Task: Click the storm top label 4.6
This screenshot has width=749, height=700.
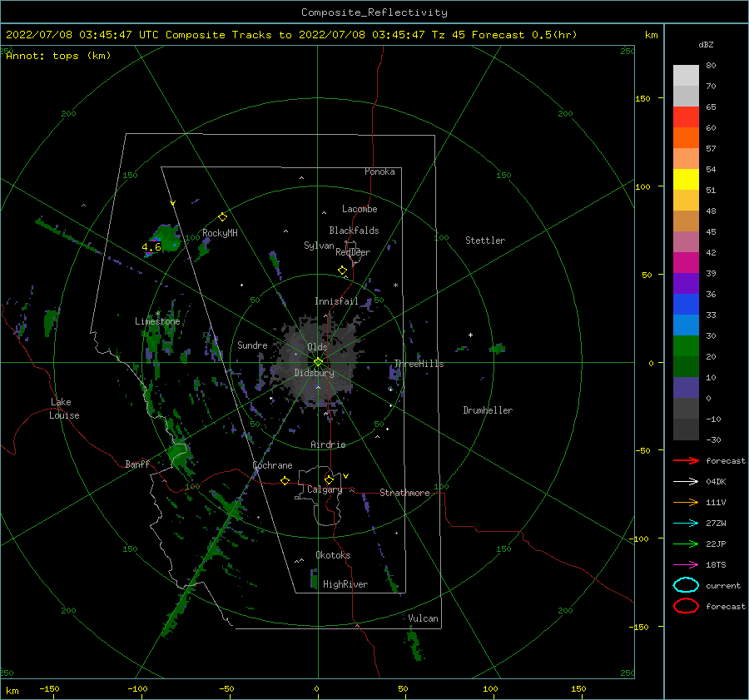Action: [151, 247]
